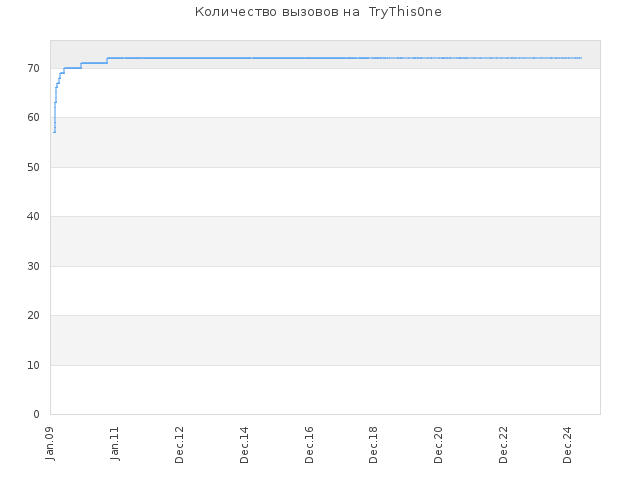Select the Dec.24 date label
The height and width of the screenshot is (480, 640).
click(567, 445)
